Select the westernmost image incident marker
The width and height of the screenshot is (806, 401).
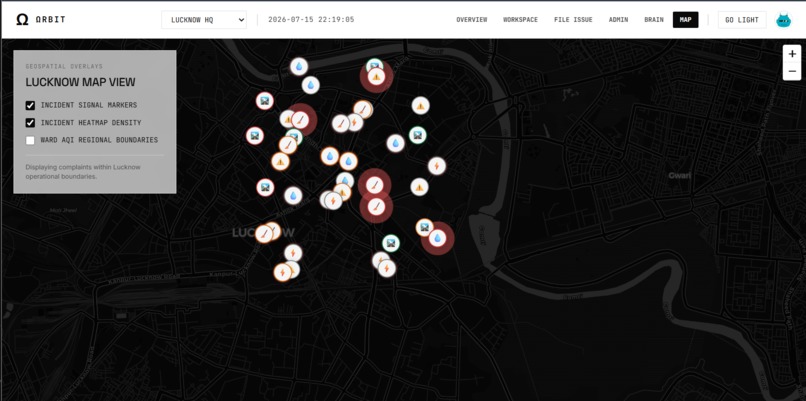254,136
